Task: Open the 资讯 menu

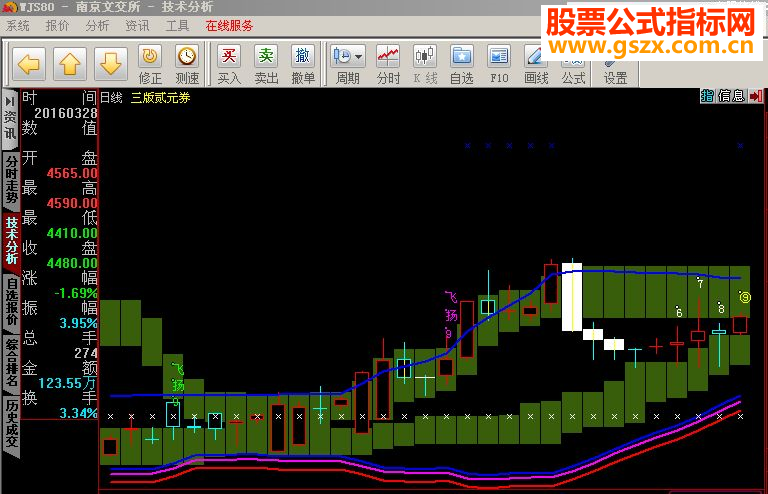Action: pyautogui.click(x=137, y=26)
